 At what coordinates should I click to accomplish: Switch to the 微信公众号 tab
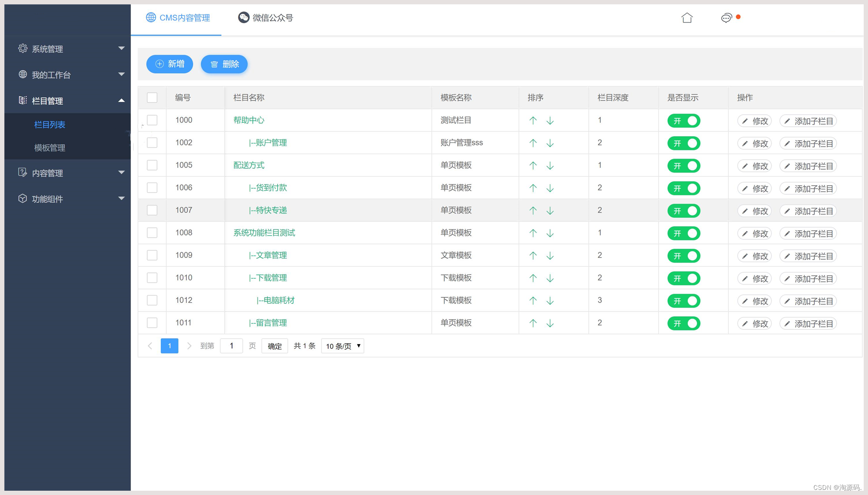click(266, 18)
